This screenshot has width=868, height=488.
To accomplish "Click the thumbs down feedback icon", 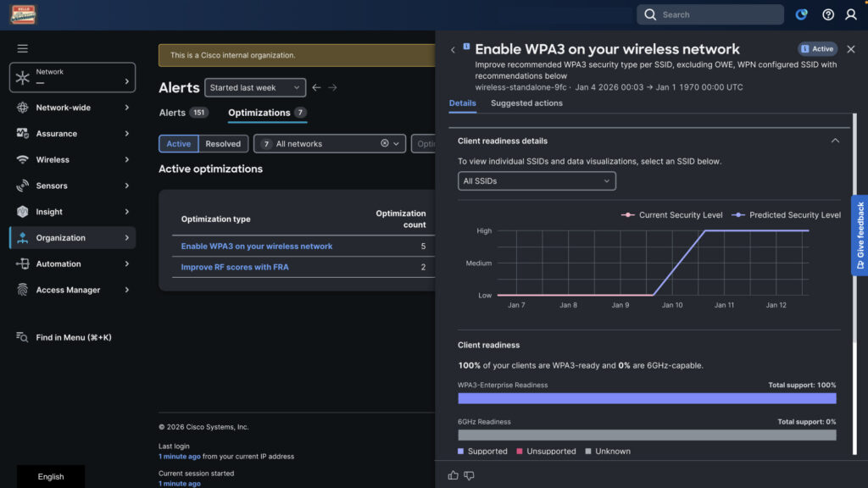I will click(x=469, y=475).
